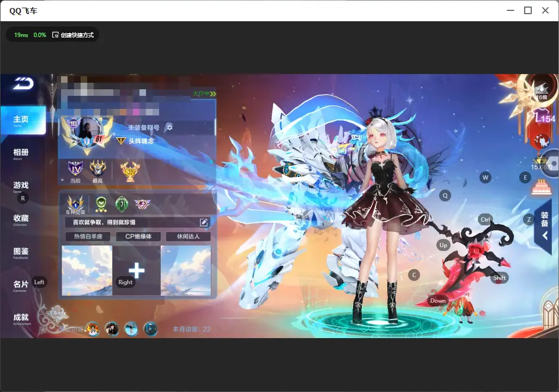Click the signature text 喜欢就争取，得到就珍惜
The width and height of the screenshot is (559, 392).
[x=104, y=222]
